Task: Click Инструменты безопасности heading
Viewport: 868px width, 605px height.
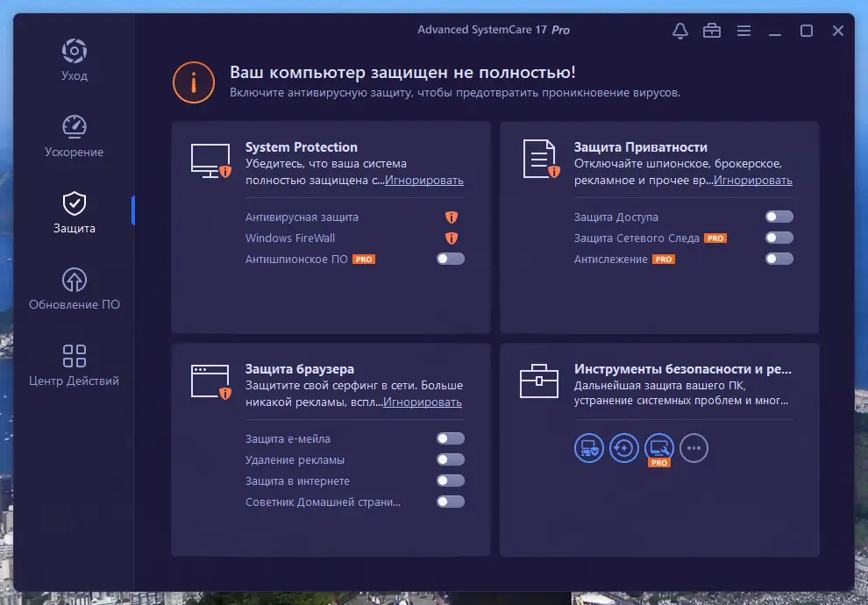Action: (x=682, y=369)
